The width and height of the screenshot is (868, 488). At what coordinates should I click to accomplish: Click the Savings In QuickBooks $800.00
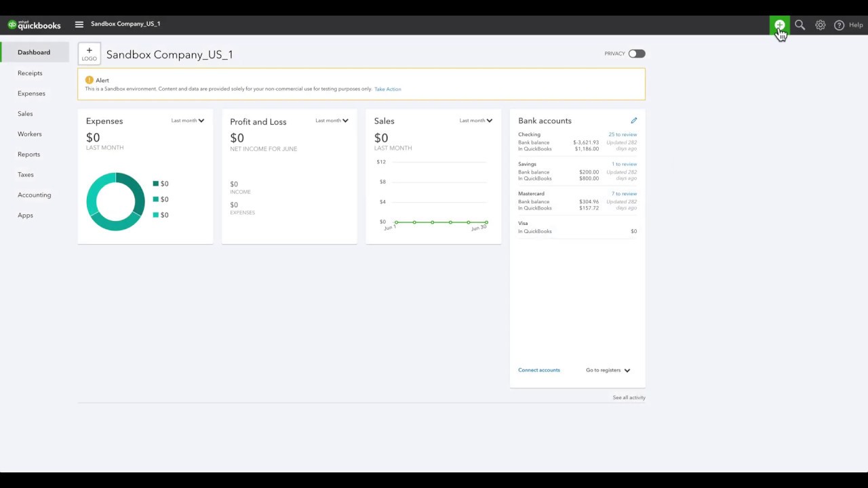pos(589,179)
